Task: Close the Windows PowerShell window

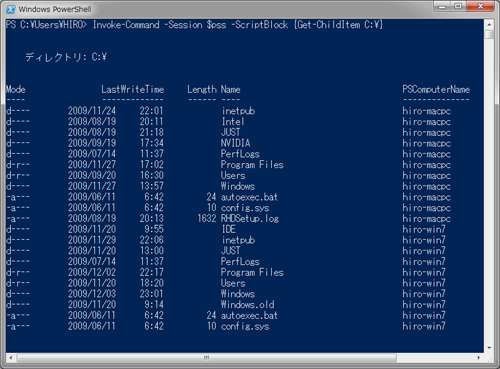Action: (x=480, y=6)
